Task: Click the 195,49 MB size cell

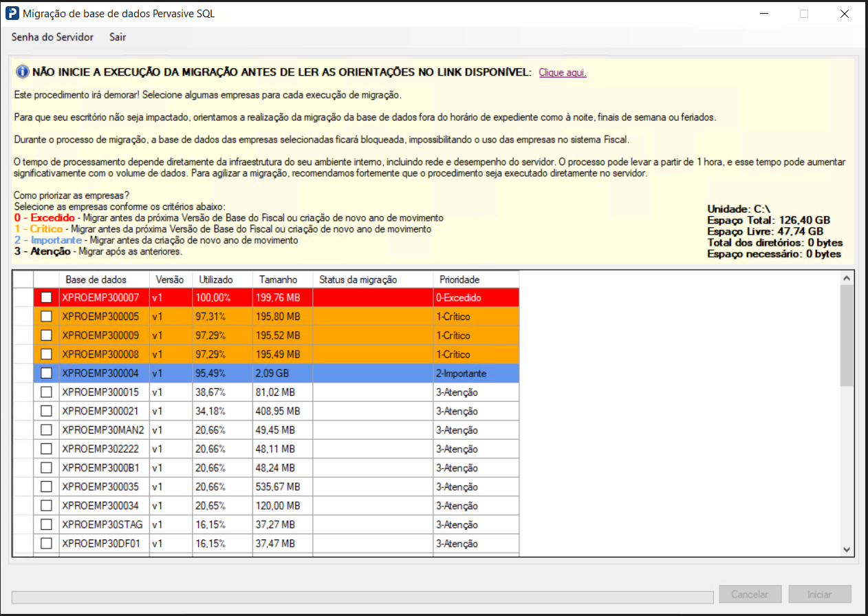Action: click(x=282, y=354)
